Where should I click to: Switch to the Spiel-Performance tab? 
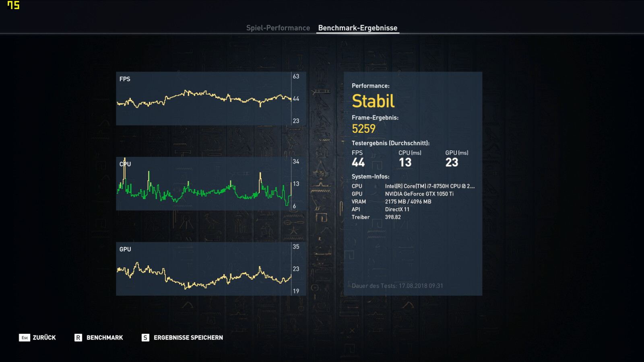pos(278,28)
